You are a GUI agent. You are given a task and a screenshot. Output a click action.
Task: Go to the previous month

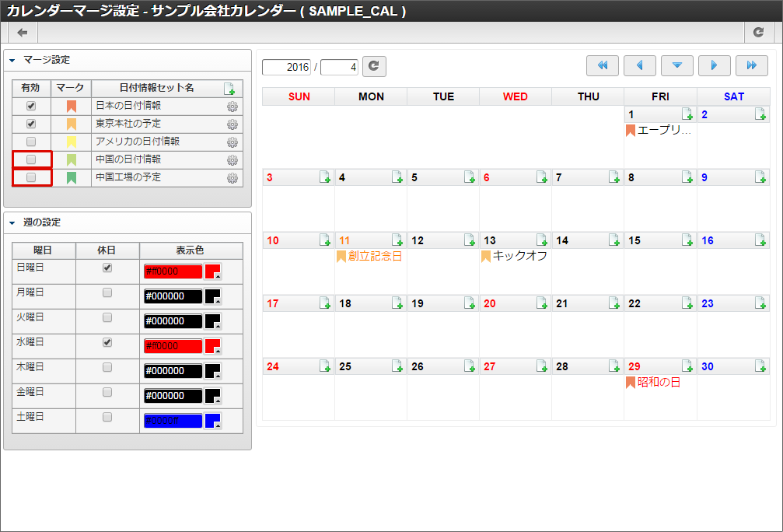point(639,65)
